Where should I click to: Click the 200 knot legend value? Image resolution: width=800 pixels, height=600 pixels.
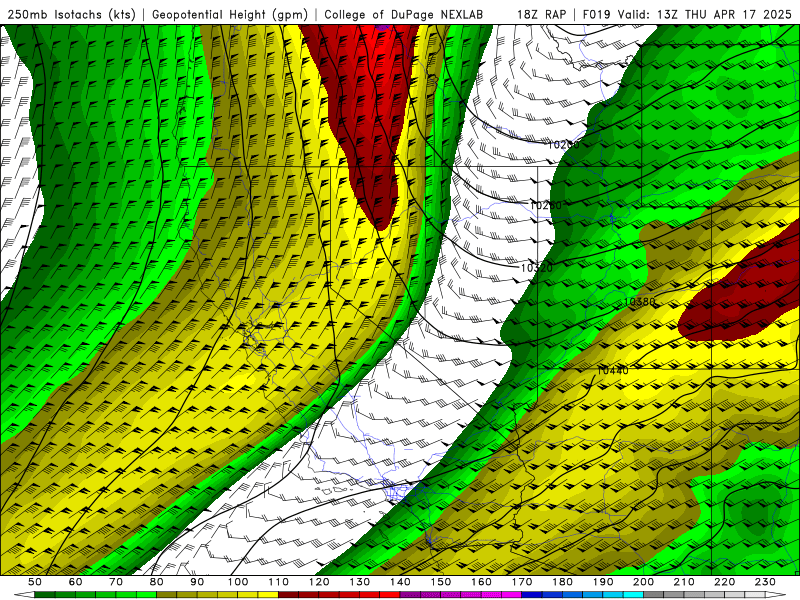pos(644,582)
